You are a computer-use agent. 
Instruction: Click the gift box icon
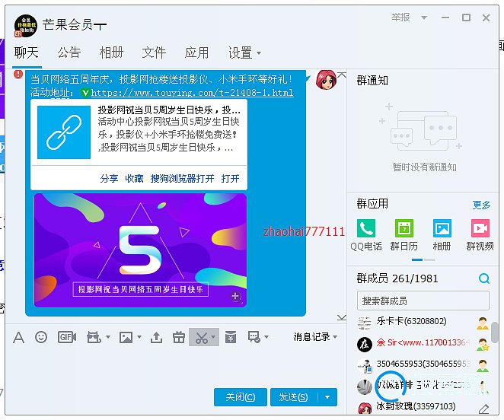tap(179, 337)
